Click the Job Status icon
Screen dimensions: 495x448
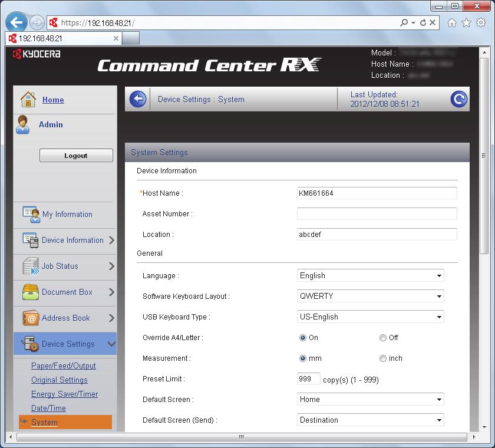31,266
